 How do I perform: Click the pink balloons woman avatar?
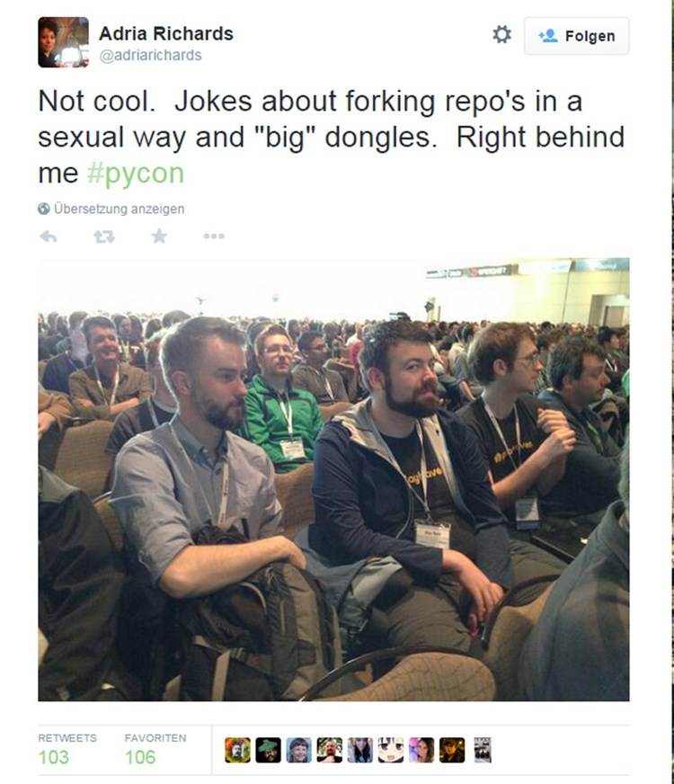421,750
